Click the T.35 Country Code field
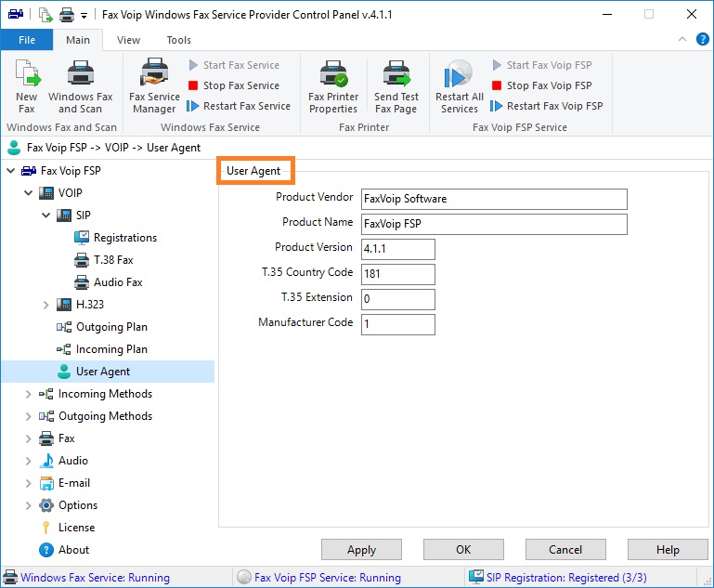 tap(398, 274)
